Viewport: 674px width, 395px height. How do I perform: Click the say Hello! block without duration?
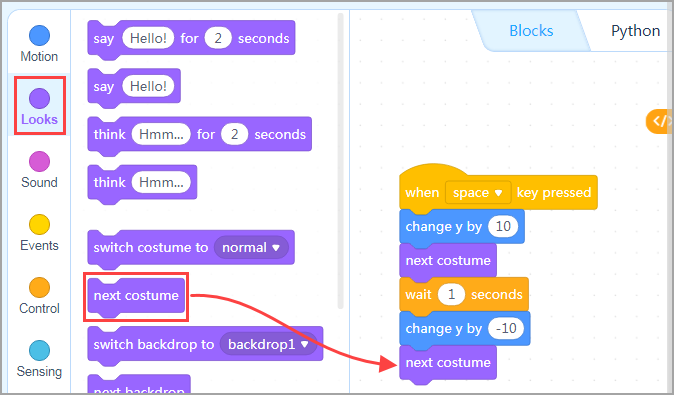tap(134, 86)
